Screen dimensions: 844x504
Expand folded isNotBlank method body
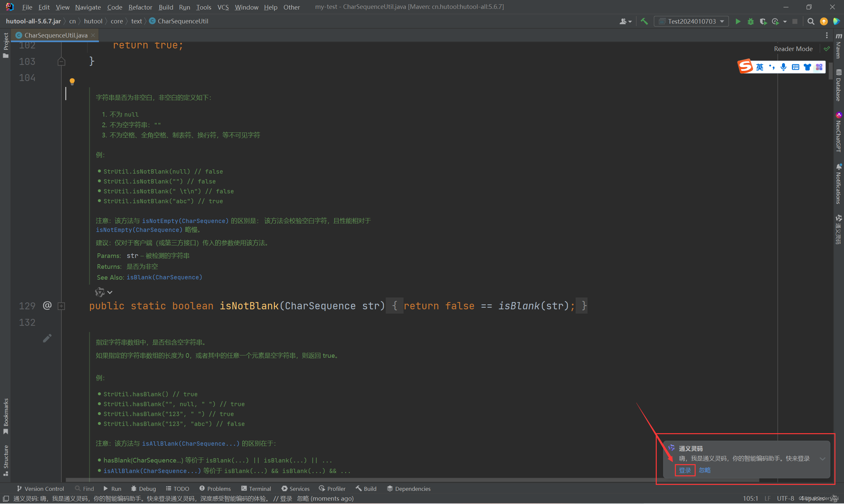pos(61,306)
